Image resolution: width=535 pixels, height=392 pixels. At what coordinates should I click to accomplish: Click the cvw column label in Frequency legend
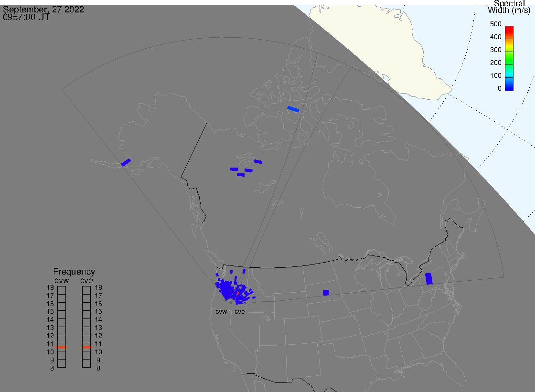pyautogui.click(x=62, y=280)
